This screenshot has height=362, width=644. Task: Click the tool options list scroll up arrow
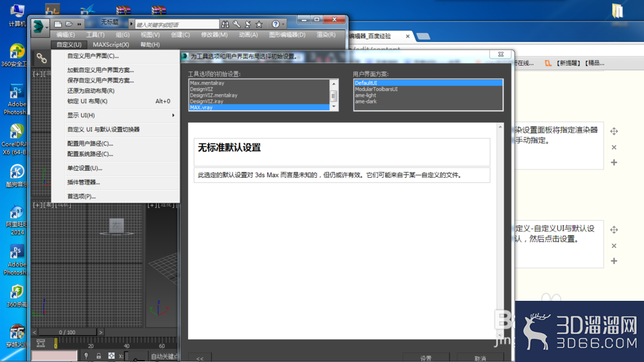click(x=334, y=84)
